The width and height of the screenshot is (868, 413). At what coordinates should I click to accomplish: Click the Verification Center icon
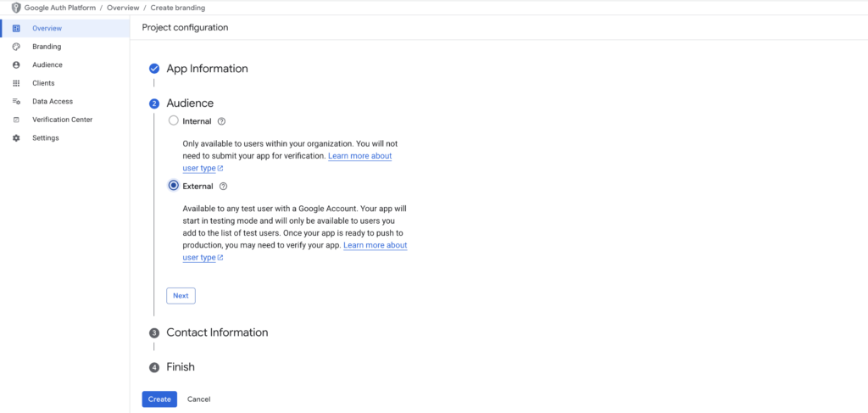click(16, 120)
